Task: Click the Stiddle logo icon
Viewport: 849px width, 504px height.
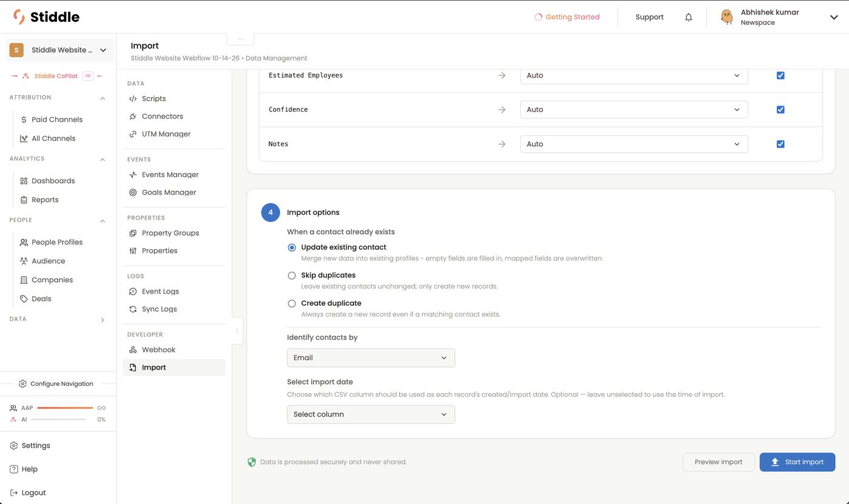Action: (19, 17)
